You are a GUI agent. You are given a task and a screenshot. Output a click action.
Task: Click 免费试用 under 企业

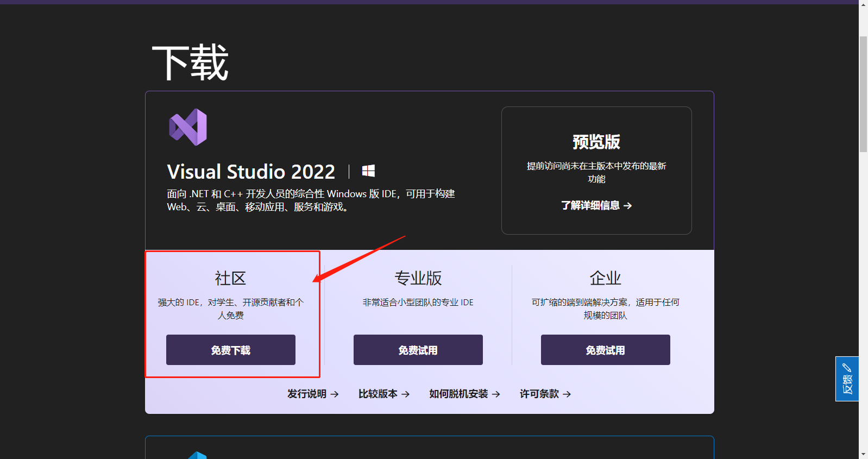(x=606, y=350)
